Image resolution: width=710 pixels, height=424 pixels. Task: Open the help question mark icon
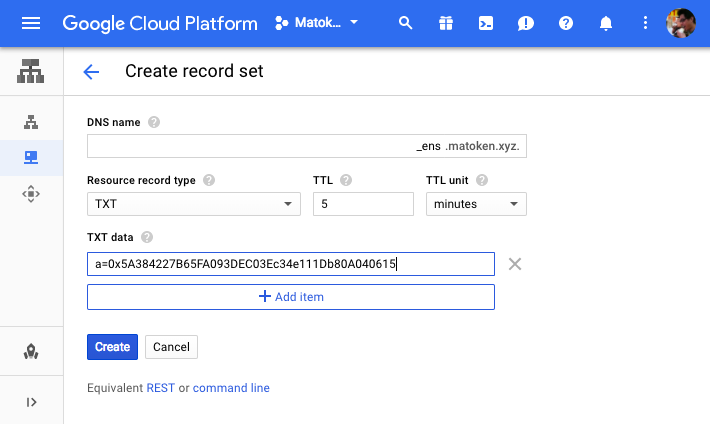(566, 23)
